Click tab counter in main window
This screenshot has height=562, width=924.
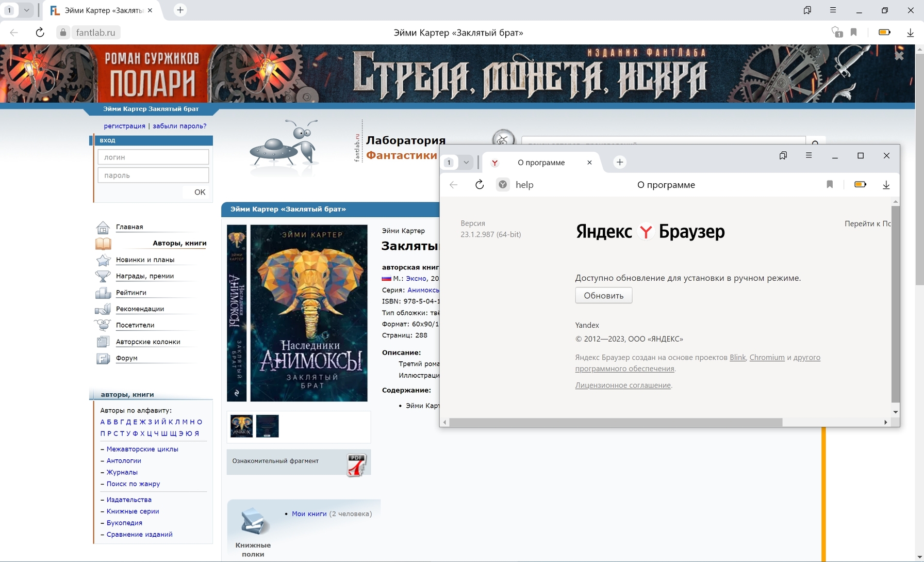coord(9,10)
